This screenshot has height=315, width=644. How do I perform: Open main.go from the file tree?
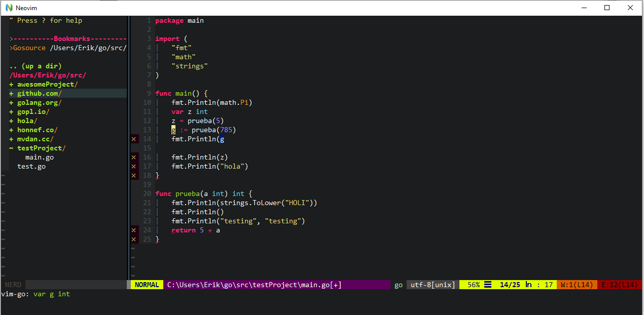coord(40,157)
